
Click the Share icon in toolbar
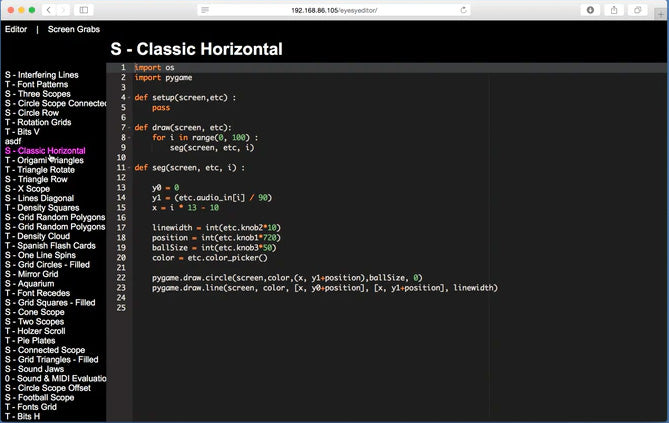615,9
